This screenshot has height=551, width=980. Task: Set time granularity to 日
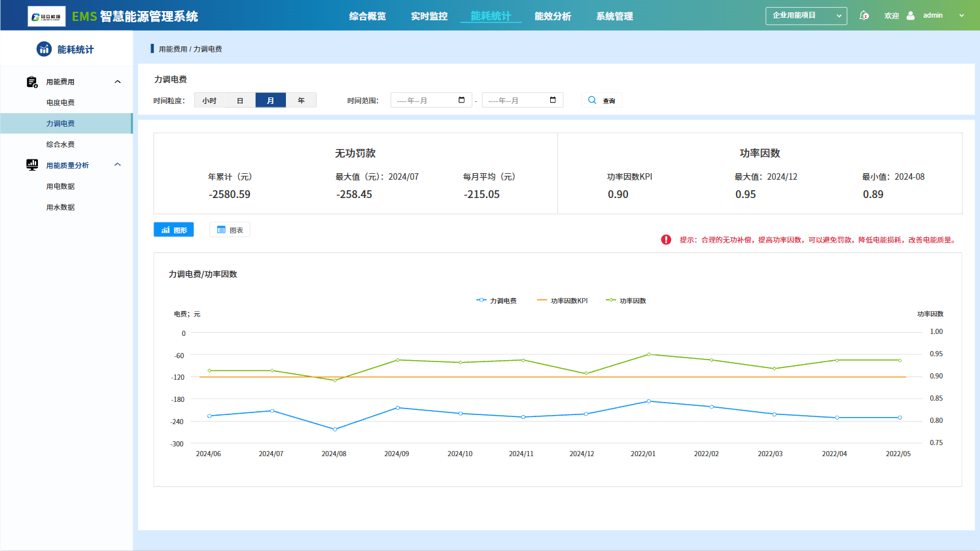tap(240, 101)
